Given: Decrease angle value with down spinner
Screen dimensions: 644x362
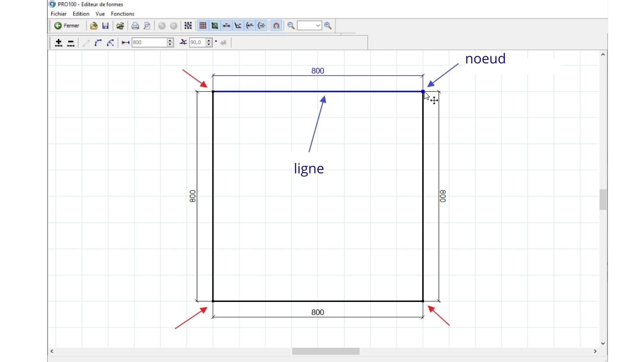Looking at the screenshot, I should (209, 45).
